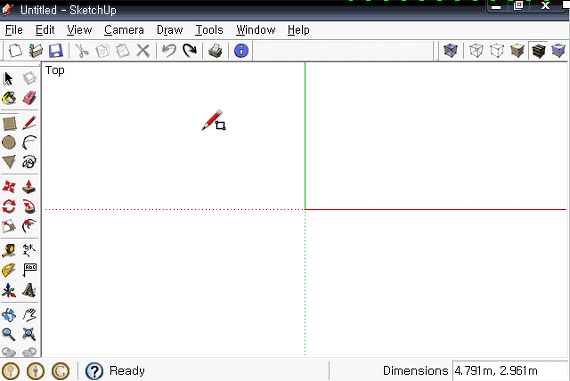
Task: Choose the Offset tool
Action: (x=29, y=226)
